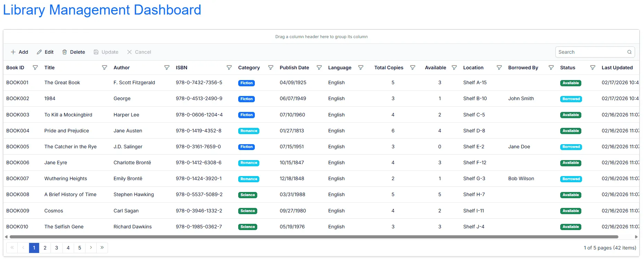Click the Cancel toolbar button

tap(139, 52)
